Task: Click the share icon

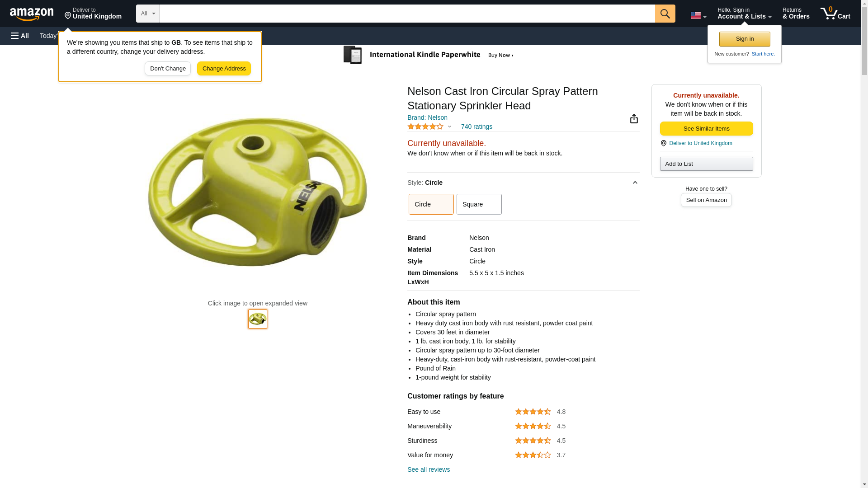Action: click(x=634, y=119)
